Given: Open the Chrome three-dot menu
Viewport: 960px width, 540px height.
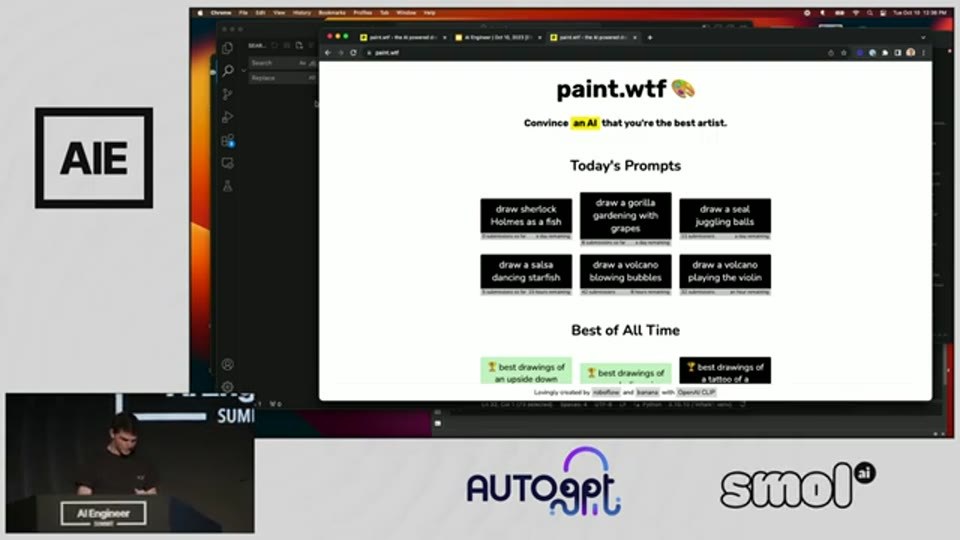Looking at the screenshot, I should [x=923, y=53].
